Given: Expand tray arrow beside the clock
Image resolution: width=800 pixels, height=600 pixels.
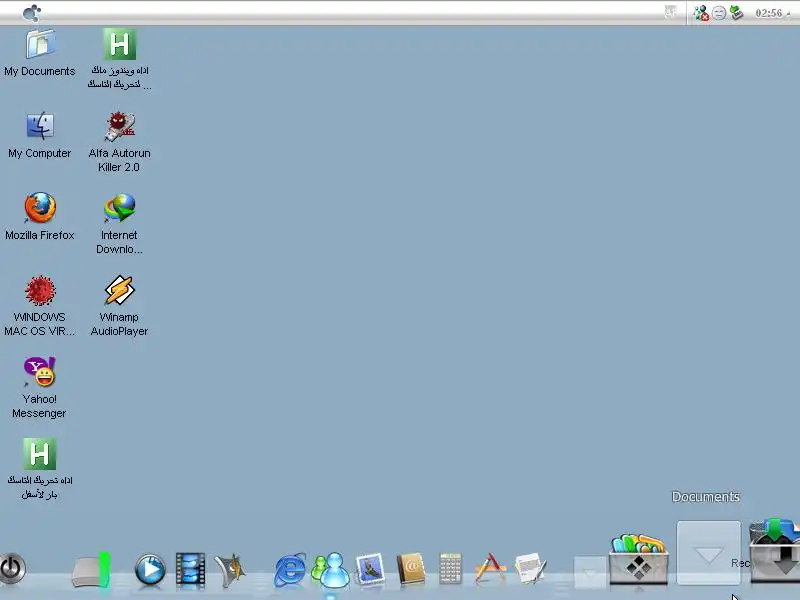Looking at the screenshot, I should (788, 15).
